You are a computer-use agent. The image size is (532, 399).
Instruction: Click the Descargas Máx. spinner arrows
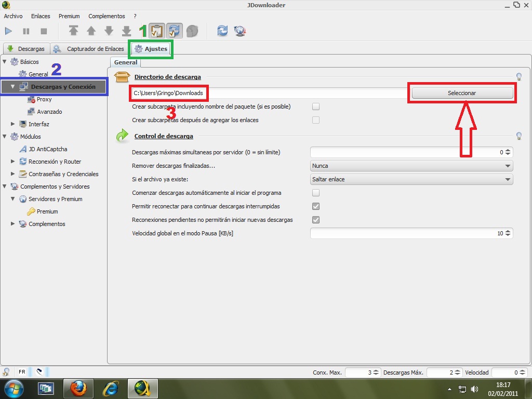tap(457, 373)
